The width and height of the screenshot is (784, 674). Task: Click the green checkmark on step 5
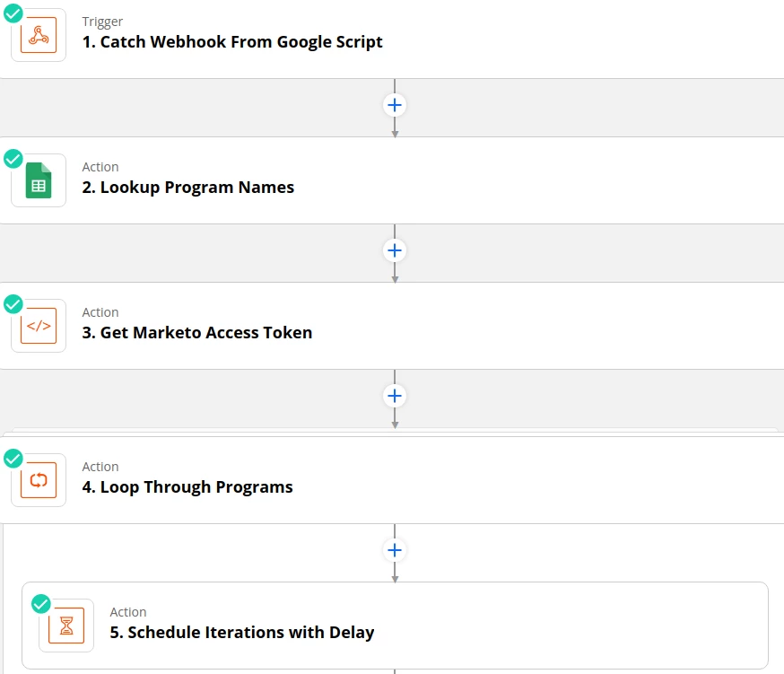point(41,604)
